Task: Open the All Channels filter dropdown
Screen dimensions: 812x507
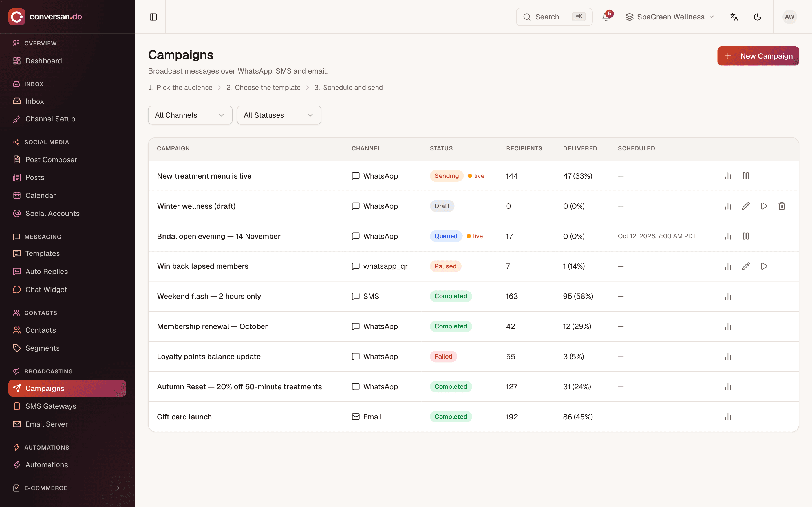Action: click(190, 115)
